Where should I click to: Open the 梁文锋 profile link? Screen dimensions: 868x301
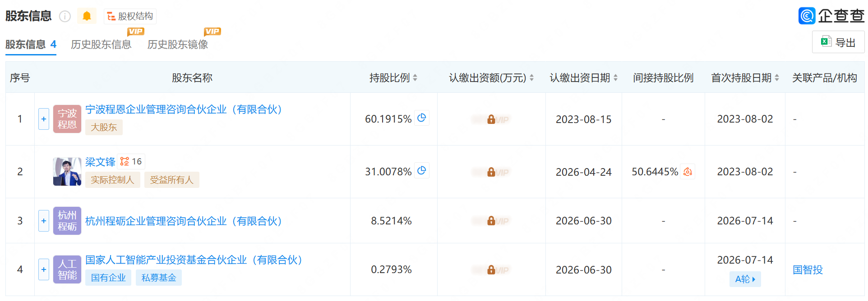[100, 162]
